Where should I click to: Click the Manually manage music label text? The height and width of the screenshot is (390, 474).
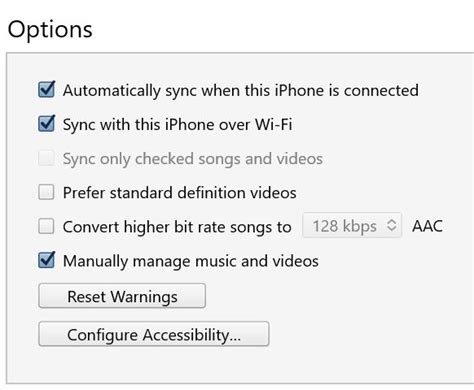(x=191, y=261)
